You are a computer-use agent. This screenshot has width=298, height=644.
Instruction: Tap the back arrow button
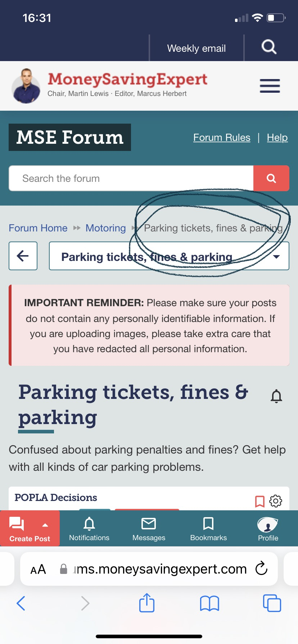23,256
